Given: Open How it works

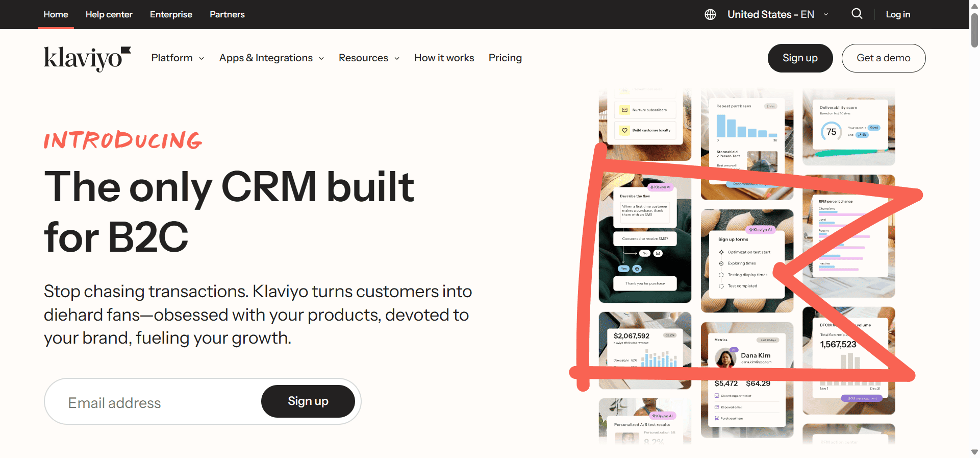Looking at the screenshot, I should pos(444,58).
